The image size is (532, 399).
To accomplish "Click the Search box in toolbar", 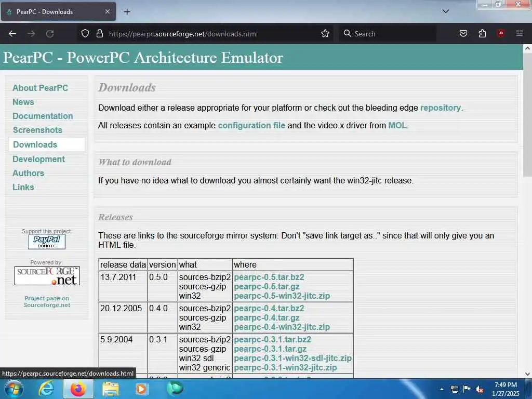I will (387, 34).
